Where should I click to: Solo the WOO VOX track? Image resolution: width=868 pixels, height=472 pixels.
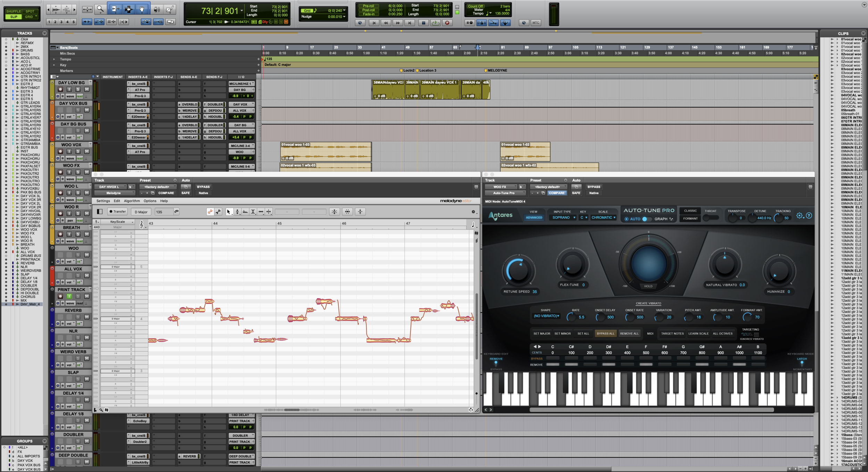(78, 151)
